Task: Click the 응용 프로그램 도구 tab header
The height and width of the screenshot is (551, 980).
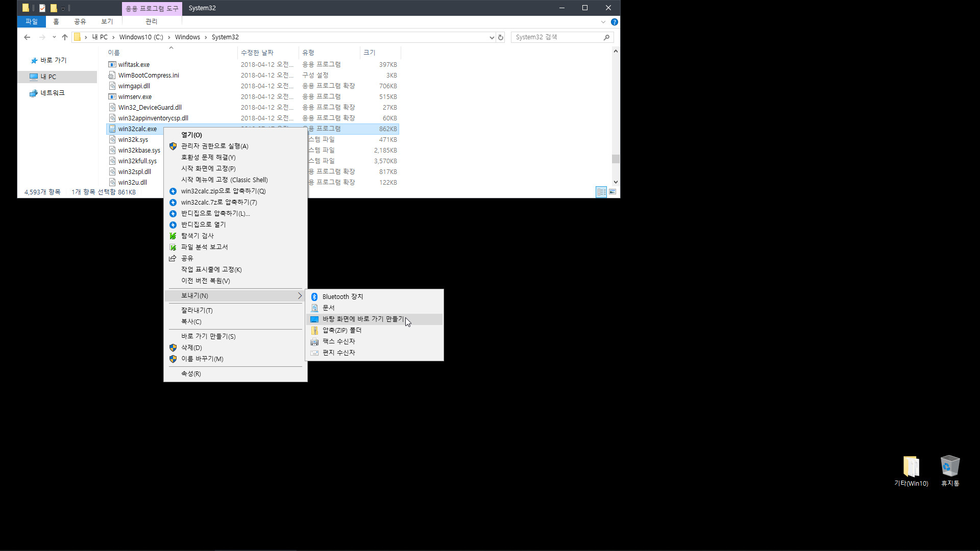Action: (x=152, y=8)
